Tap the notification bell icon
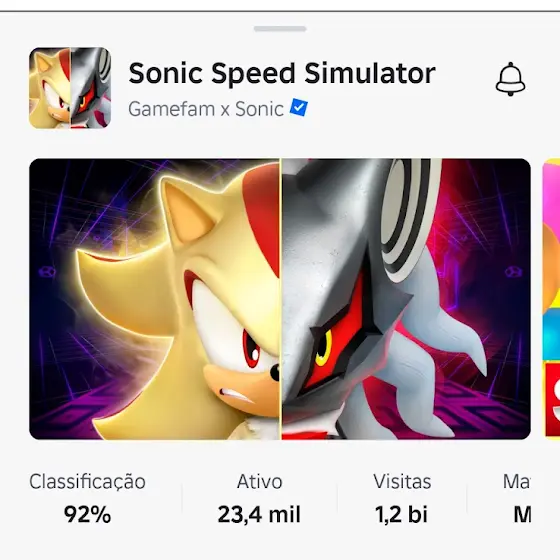The height and width of the screenshot is (560, 560). [510, 79]
